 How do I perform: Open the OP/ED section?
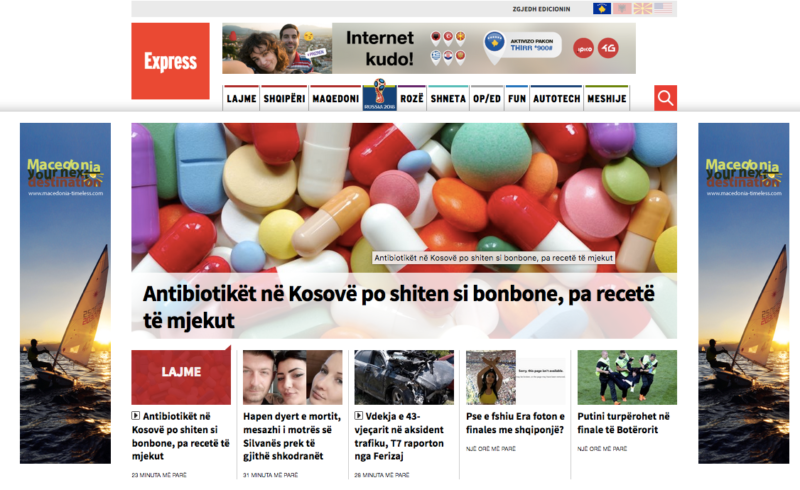point(487,99)
